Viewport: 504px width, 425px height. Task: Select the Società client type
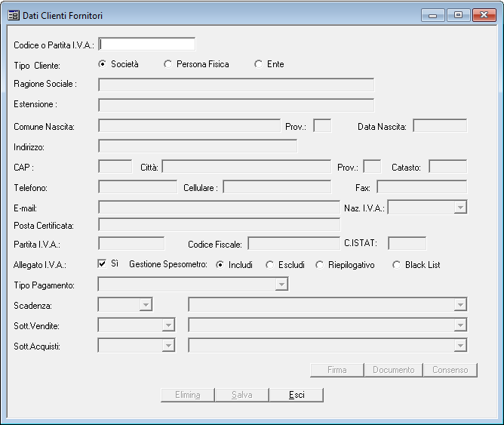coord(103,64)
